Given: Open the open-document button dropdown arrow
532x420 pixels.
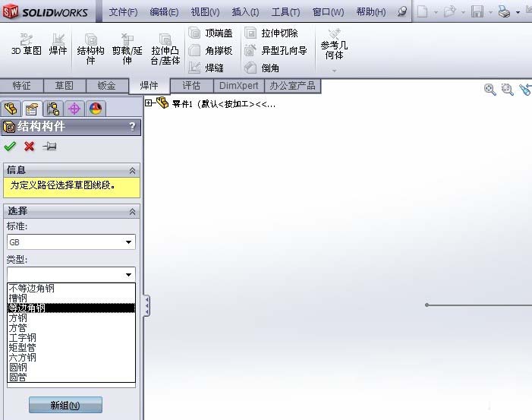Looking at the screenshot, I should (464, 13).
